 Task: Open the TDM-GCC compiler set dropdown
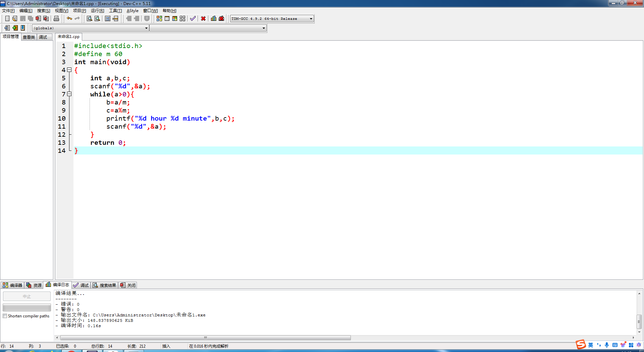coord(272,19)
